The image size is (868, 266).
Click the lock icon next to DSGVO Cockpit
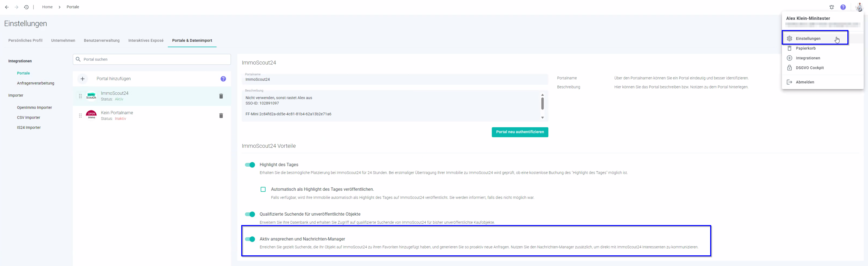point(789,68)
